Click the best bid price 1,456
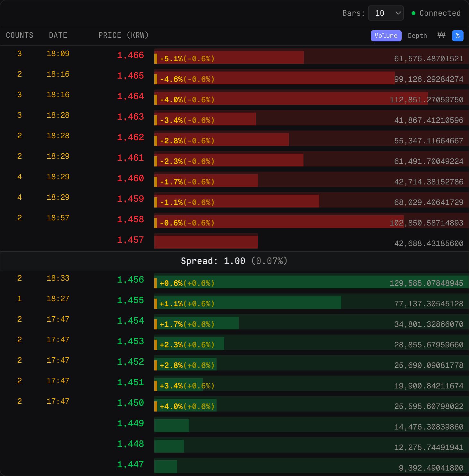The height and width of the screenshot is (476, 469). point(130,279)
